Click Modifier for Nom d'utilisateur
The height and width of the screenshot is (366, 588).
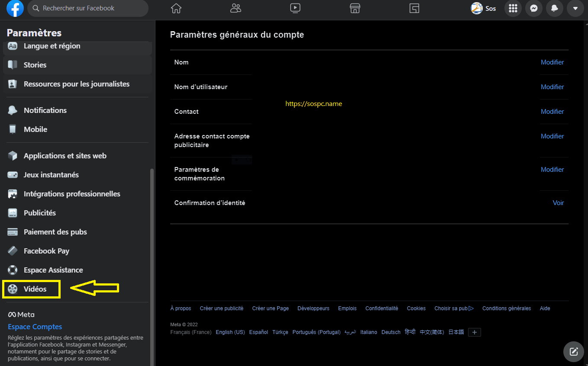coord(552,87)
